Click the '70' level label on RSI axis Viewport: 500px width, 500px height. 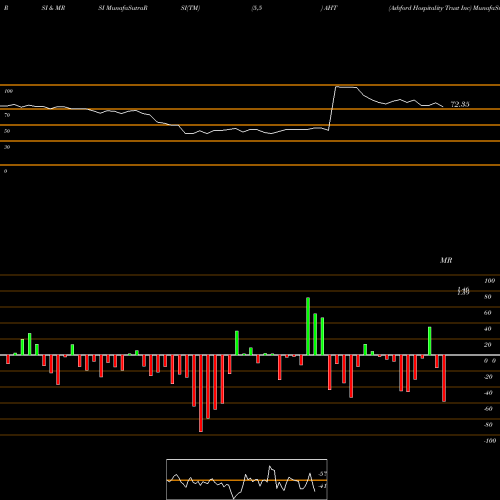(x=7, y=115)
